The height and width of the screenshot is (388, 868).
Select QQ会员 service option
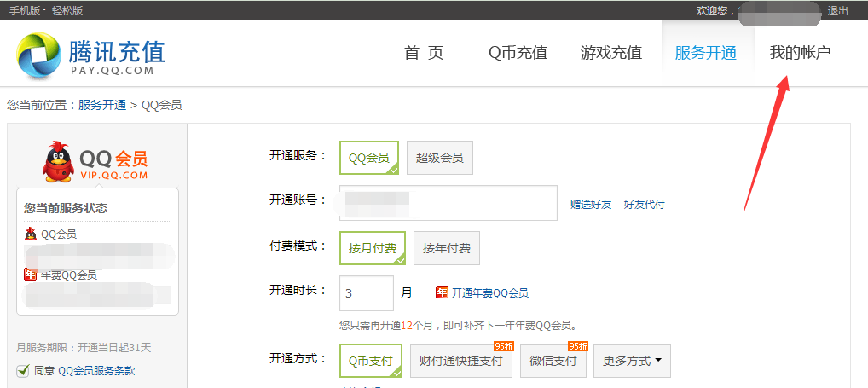[x=368, y=158]
